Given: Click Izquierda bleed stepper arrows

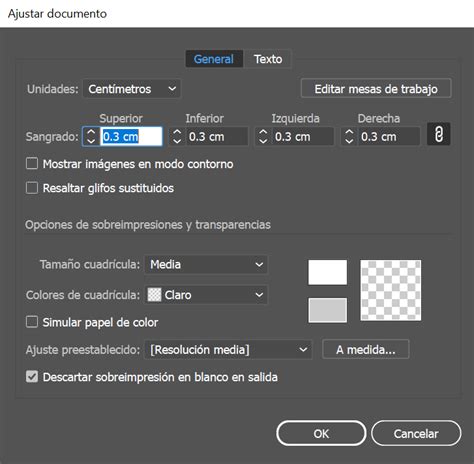Looking at the screenshot, I should [x=263, y=136].
